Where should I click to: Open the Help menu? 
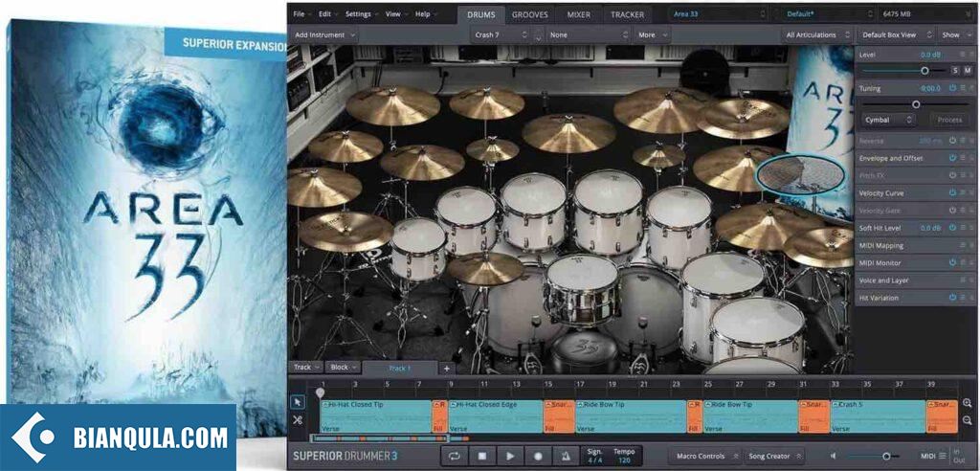click(x=426, y=13)
